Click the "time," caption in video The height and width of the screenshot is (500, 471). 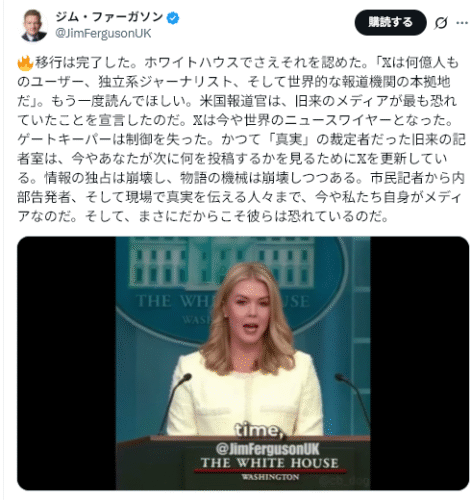(x=260, y=430)
